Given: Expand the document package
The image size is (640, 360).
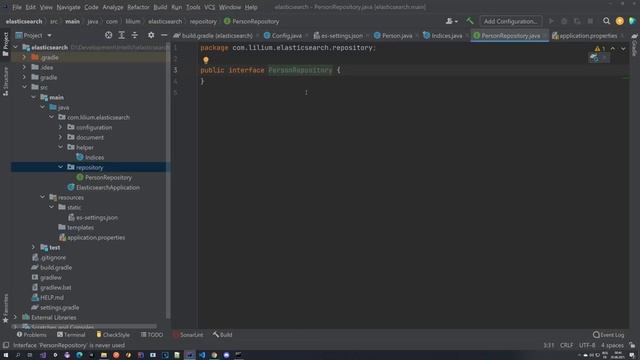Looking at the screenshot, I should [60, 138].
